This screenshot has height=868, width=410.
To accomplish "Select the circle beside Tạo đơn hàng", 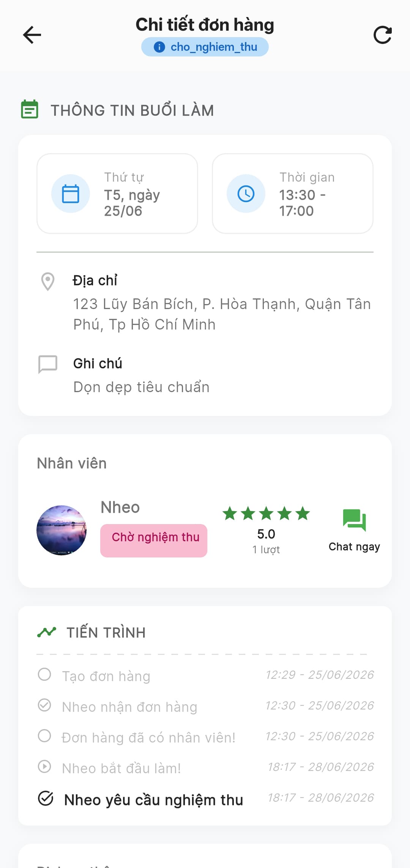I will point(44,674).
